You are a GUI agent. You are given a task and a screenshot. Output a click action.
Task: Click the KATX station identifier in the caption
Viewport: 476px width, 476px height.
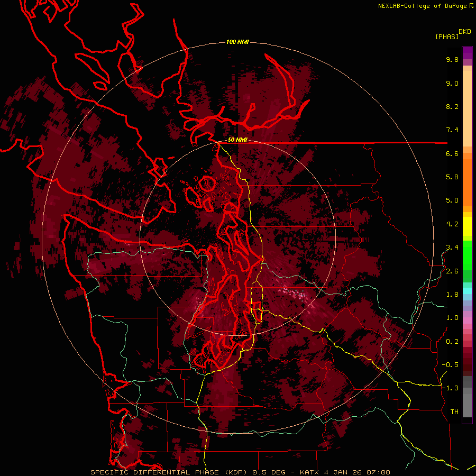(309, 472)
